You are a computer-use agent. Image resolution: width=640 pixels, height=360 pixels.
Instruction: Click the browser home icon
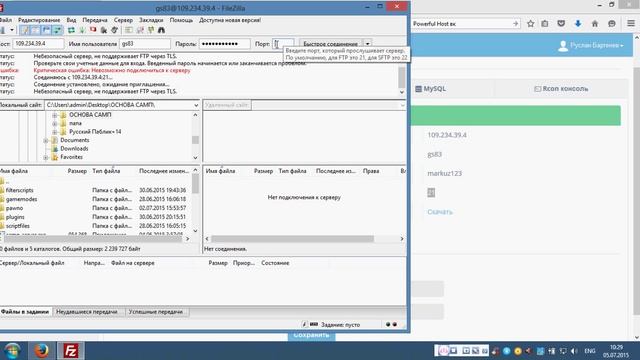(x=595, y=24)
